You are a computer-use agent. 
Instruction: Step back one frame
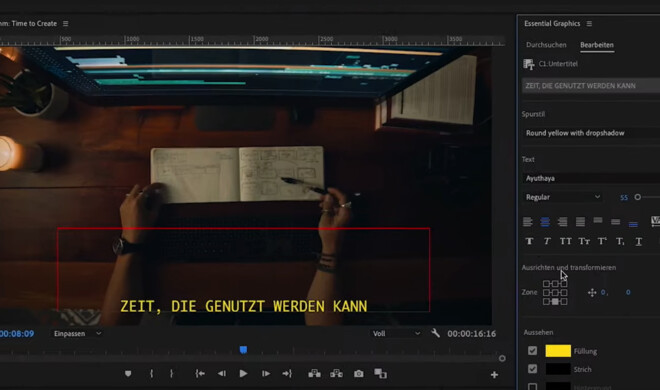[222, 374]
